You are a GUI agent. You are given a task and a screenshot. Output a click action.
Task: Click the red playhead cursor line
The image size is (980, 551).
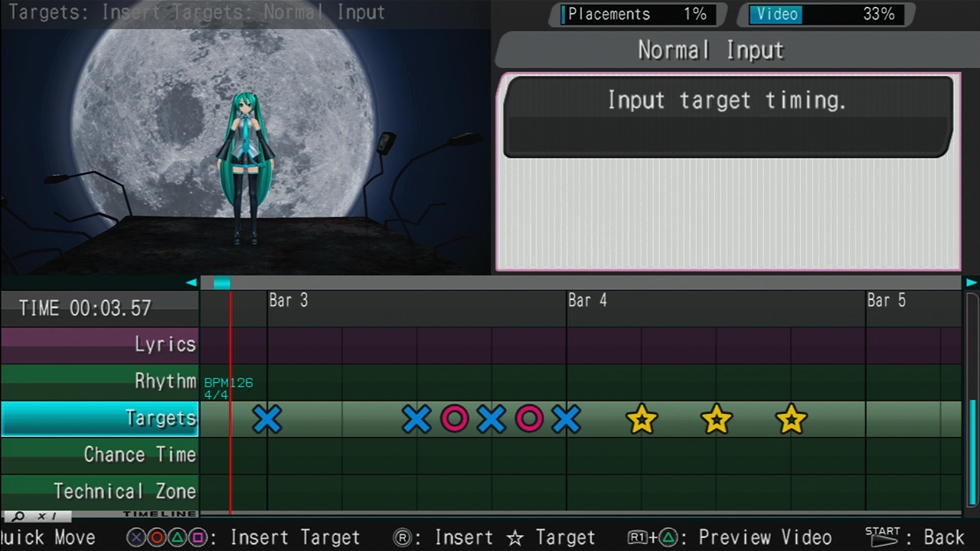point(230,402)
